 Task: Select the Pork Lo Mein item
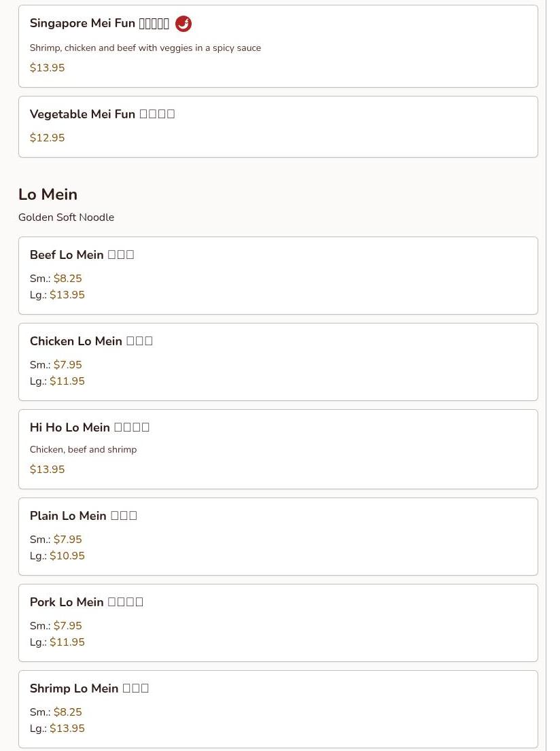click(x=67, y=602)
